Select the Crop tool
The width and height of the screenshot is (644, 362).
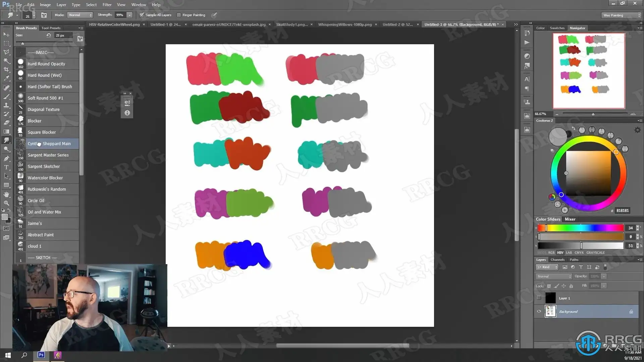coord(6,69)
